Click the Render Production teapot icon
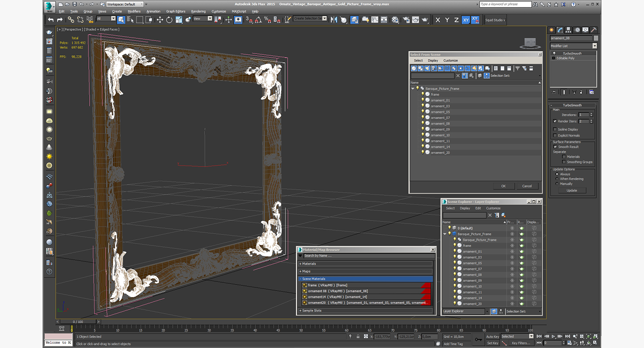This screenshot has height=348, width=644. coord(425,20)
